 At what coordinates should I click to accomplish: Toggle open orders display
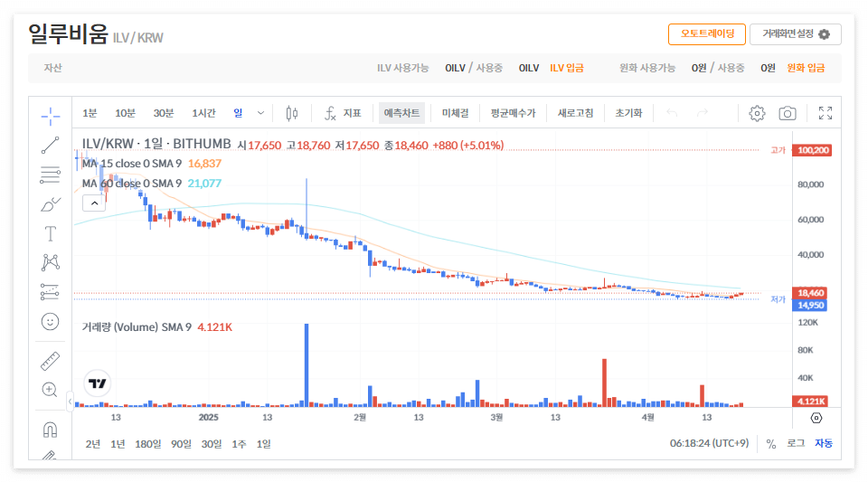coord(455,113)
